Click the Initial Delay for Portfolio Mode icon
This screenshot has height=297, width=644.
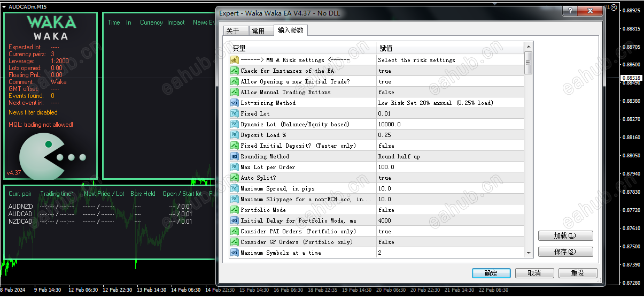[x=234, y=220]
